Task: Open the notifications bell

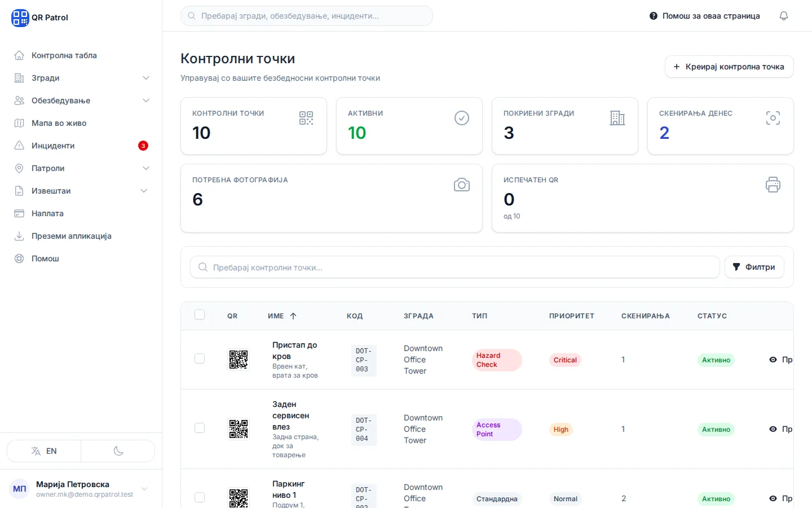Action: (784, 16)
